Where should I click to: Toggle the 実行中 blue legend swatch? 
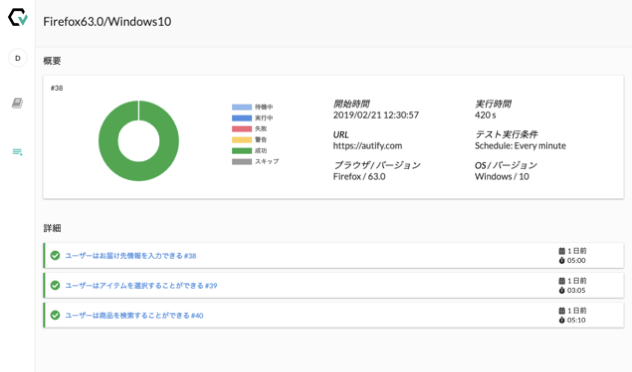pyautogui.click(x=242, y=118)
